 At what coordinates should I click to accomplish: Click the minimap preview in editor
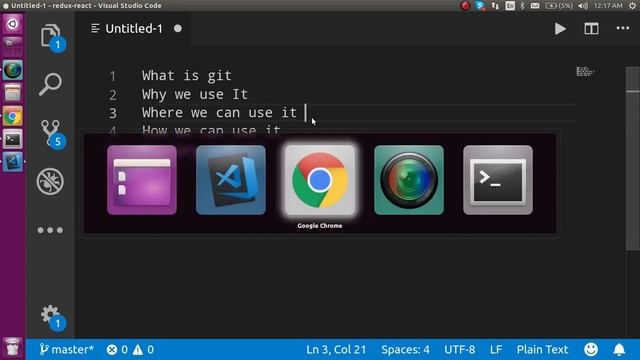tap(585, 71)
